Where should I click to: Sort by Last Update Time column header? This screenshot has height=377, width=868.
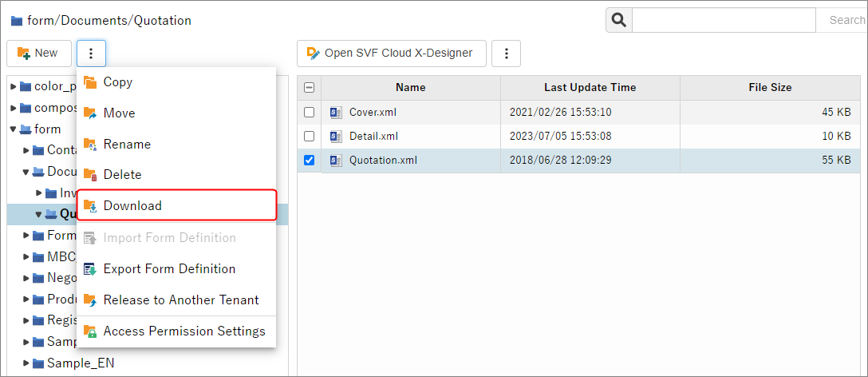click(x=590, y=88)
